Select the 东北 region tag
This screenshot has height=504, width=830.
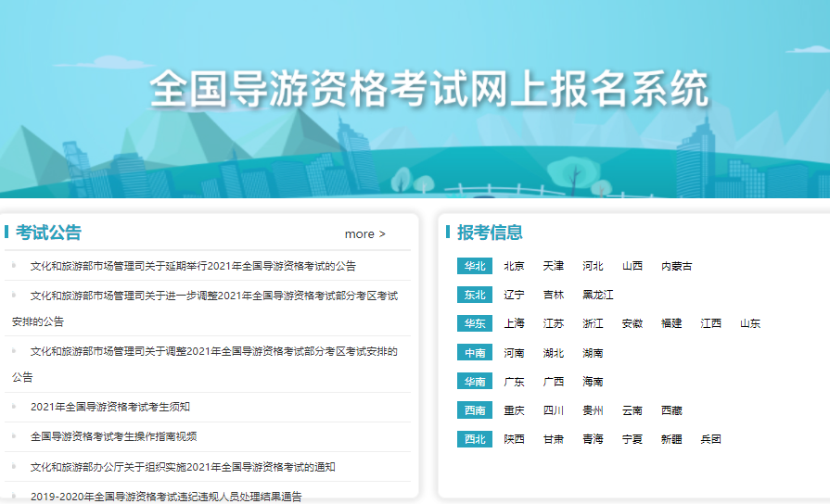pyautogui.click(x=475, y=295)
